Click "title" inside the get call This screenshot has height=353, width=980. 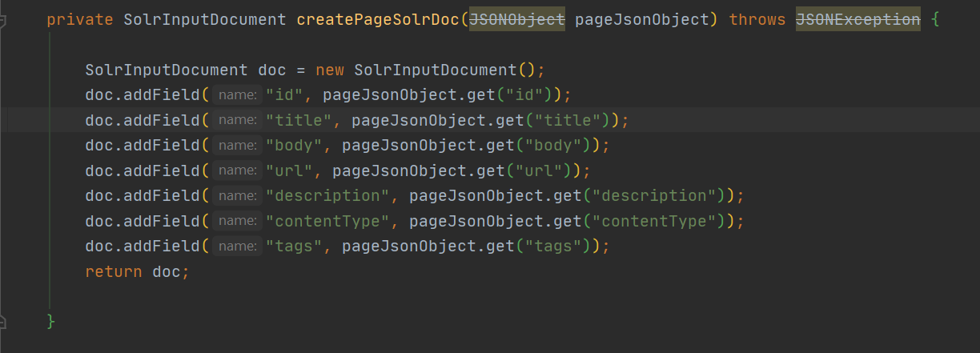(x=568, y=120)
